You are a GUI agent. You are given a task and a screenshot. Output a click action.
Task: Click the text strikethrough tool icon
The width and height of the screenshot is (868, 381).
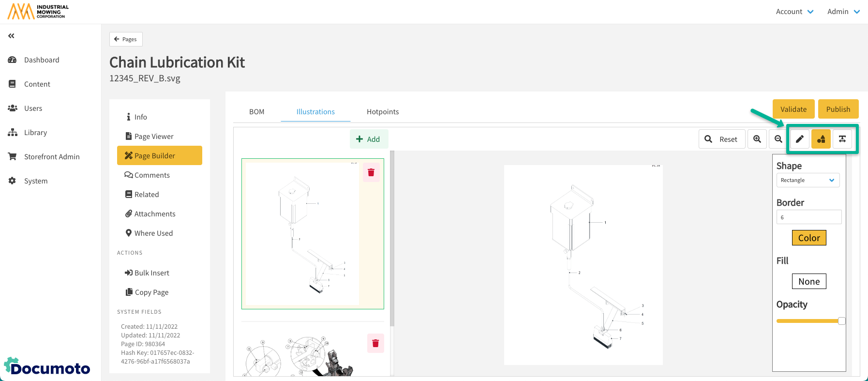click(x=842, y=139)
